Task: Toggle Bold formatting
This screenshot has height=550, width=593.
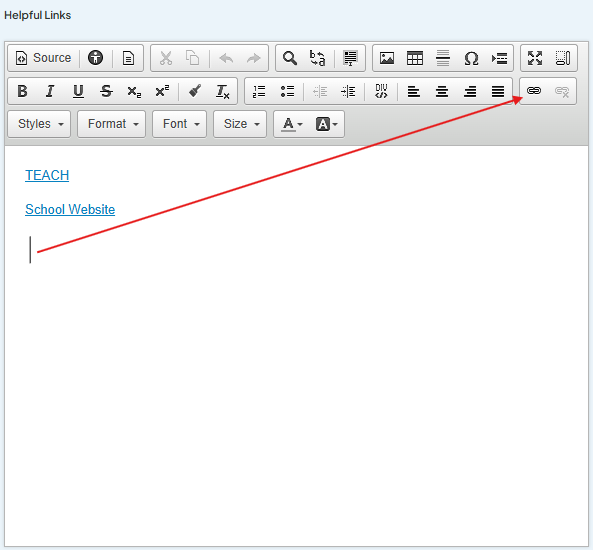Action: click(x=22, y=91)
